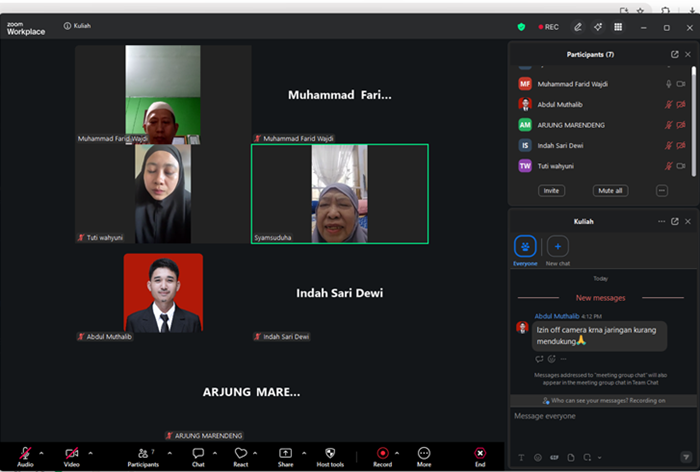Toggle the Record button in toolbar
Viewport: 700px width, 472px height.
(x=383, y=456)
